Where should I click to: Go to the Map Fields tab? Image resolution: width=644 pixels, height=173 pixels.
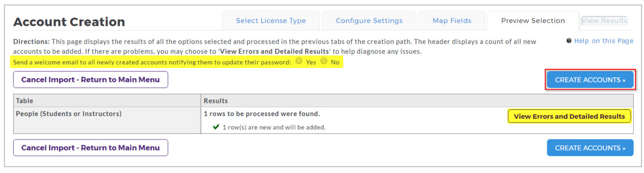point(452,21)
